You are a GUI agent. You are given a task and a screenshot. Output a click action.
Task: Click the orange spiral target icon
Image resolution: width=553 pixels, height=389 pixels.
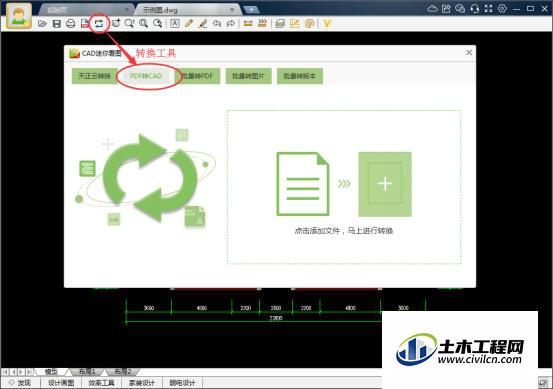[x=309, y=24]
